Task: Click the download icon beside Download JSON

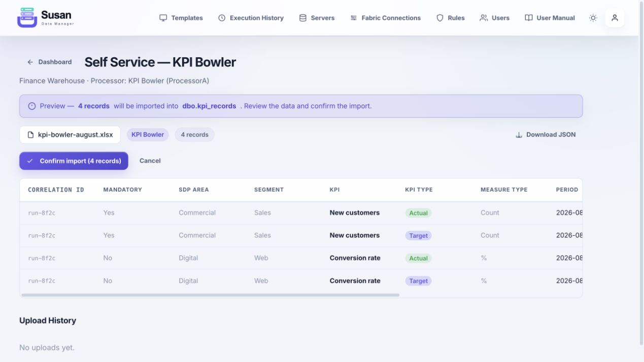Action: pos(519,135)
